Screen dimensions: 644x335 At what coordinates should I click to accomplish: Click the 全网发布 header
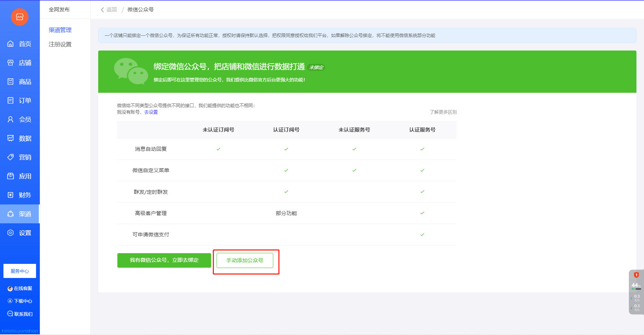[59, 10]
